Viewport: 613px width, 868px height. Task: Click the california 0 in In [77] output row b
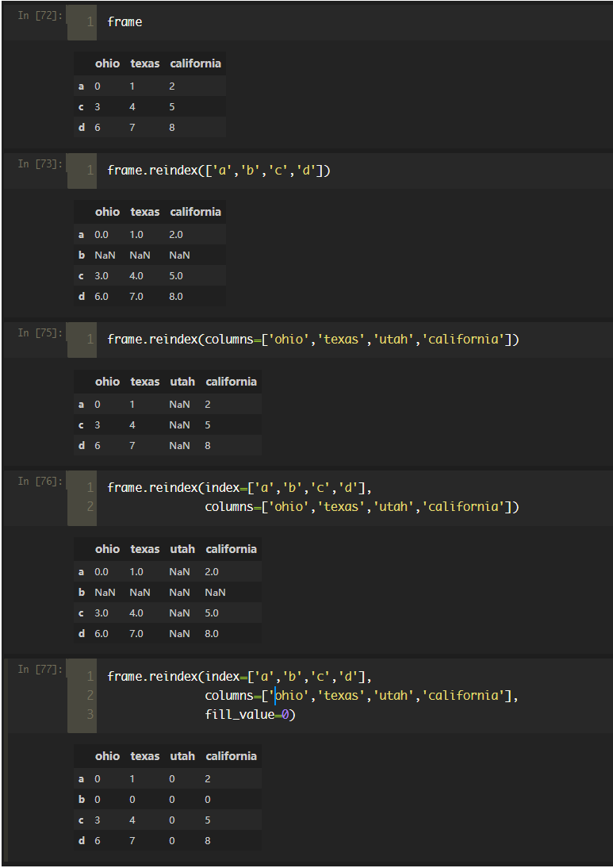pos(208,799)
